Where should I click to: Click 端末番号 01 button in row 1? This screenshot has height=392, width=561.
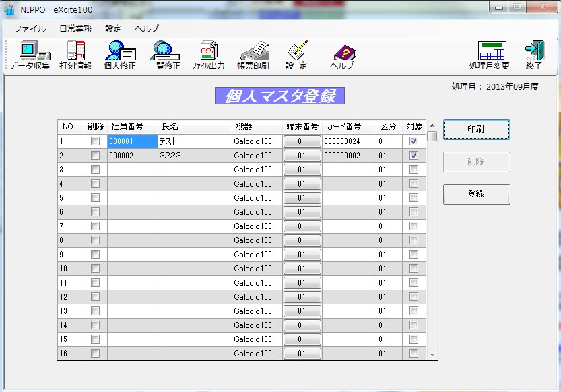click(302, 141)
